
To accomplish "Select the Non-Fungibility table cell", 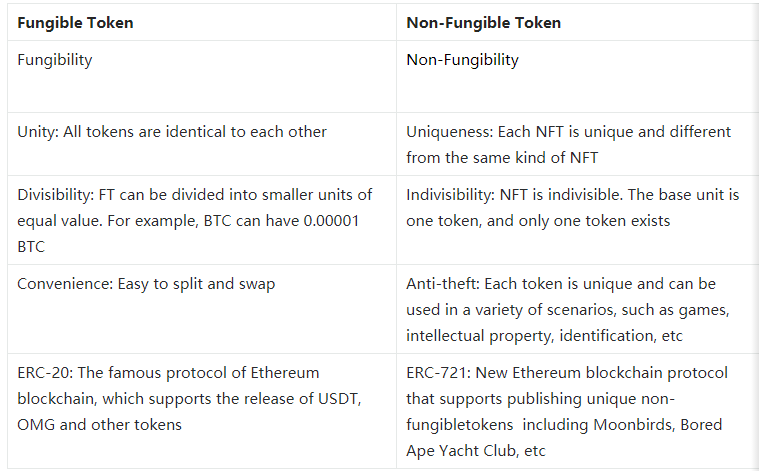I will (577, 76).
